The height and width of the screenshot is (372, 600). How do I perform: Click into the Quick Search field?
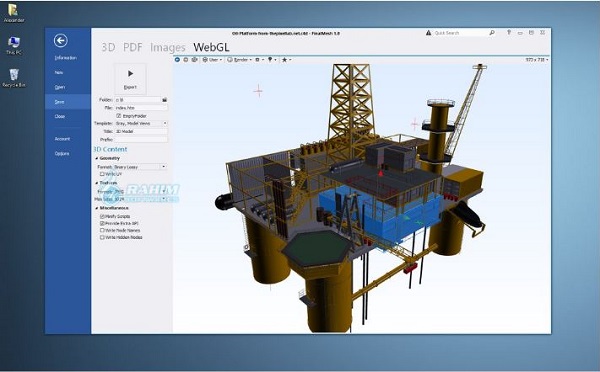click(x=460, y=33)
